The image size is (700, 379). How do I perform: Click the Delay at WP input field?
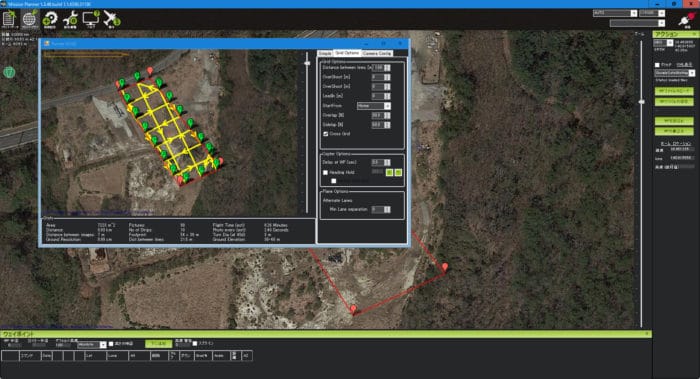pyautogui.click(x=378, y=162)
